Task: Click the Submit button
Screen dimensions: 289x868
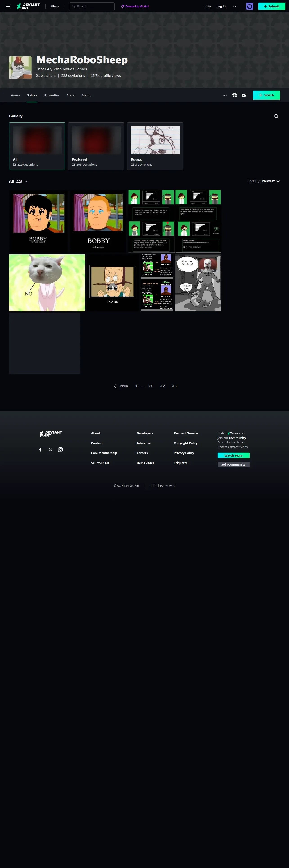Action: tap(271, 6)
